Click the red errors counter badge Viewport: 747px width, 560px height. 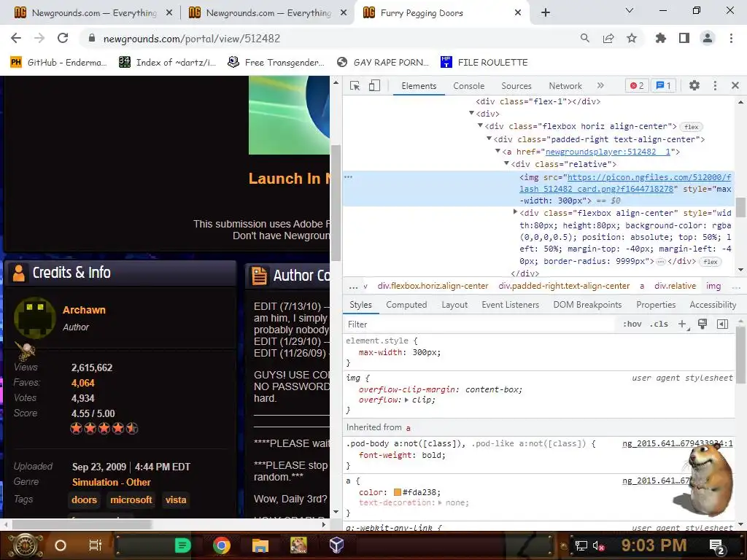(x=637, y=86)
